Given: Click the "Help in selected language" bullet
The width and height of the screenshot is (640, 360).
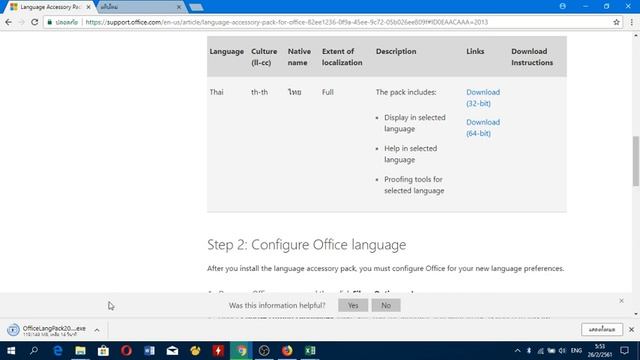Looking at the screenshot, I should coord(410,154).
